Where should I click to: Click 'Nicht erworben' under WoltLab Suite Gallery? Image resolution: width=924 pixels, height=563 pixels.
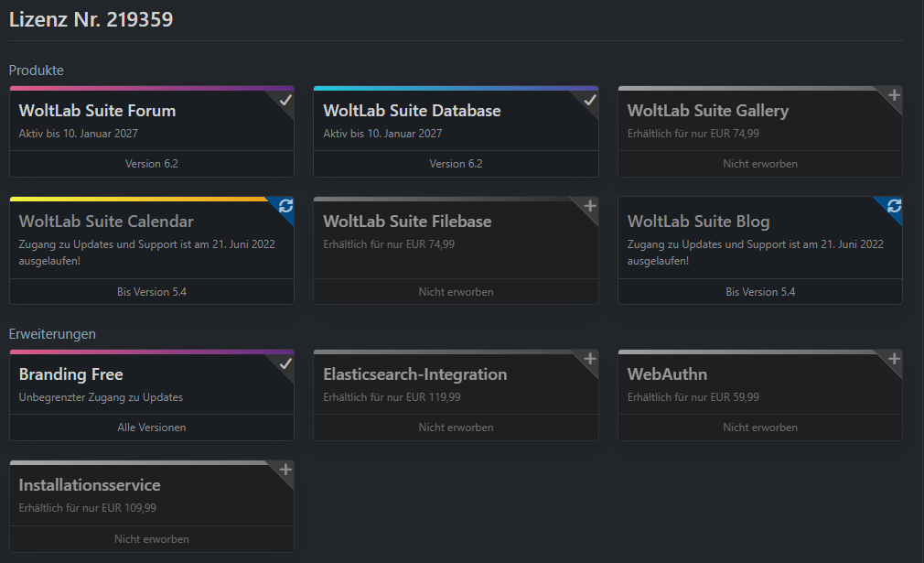760,164
